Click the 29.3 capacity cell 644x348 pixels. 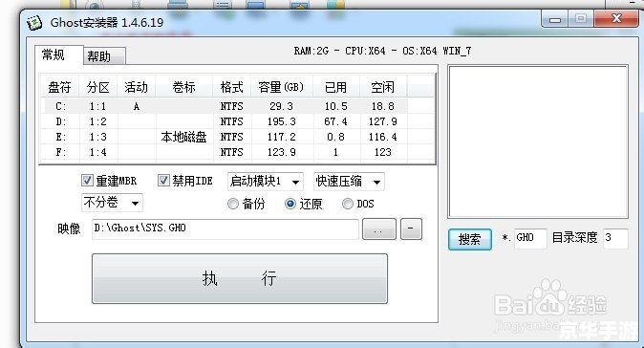[281, 106]
